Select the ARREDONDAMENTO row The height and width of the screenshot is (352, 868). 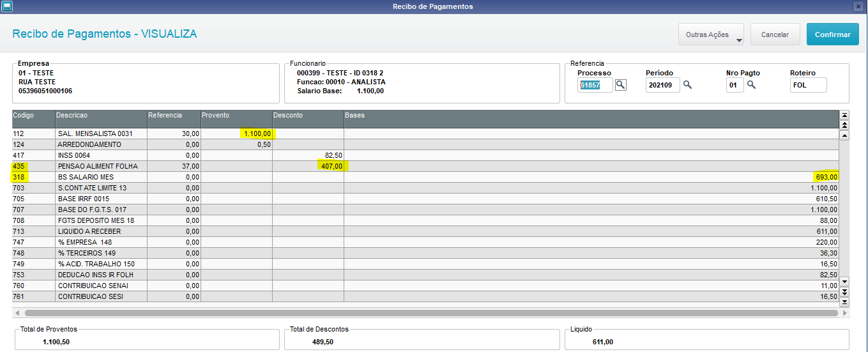click(425, 144)
